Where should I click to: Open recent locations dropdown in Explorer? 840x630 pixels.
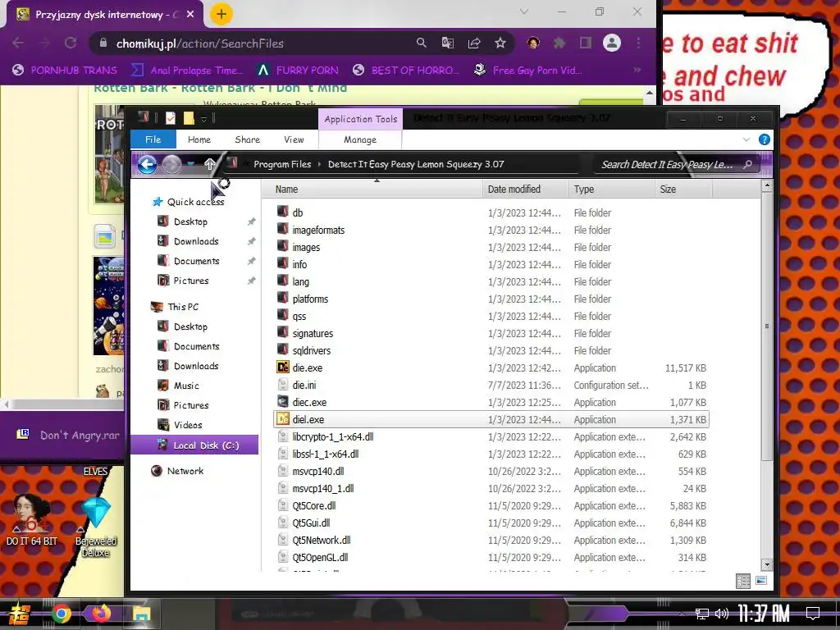point(190,164)
